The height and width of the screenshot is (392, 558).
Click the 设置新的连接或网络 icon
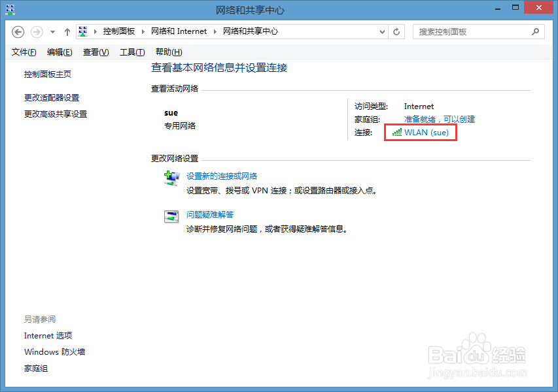171,178
